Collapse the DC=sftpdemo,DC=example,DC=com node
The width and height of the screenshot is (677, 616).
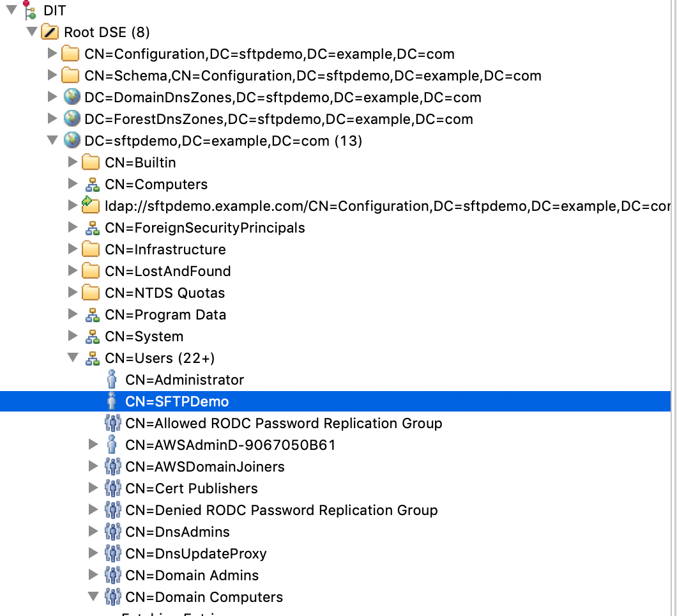click(x=52, y=141)
